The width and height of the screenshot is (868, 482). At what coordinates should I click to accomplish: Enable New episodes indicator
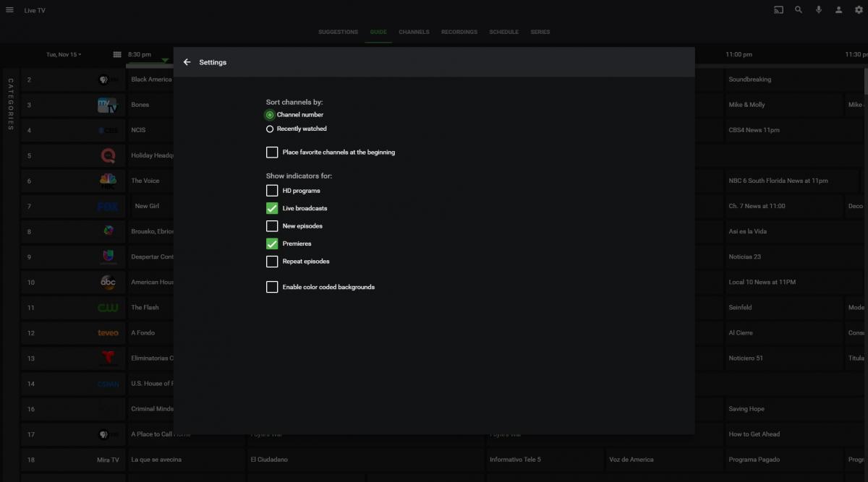(x=272, y=226)
